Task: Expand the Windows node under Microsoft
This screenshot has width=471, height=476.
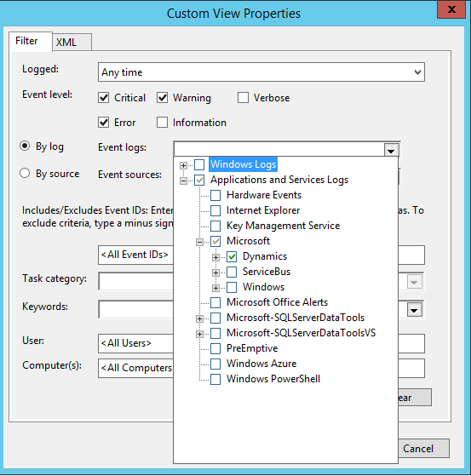Action: pos(215,288)
